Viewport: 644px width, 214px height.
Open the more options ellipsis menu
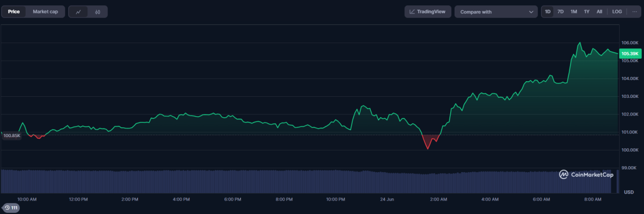tap(634, 11)
